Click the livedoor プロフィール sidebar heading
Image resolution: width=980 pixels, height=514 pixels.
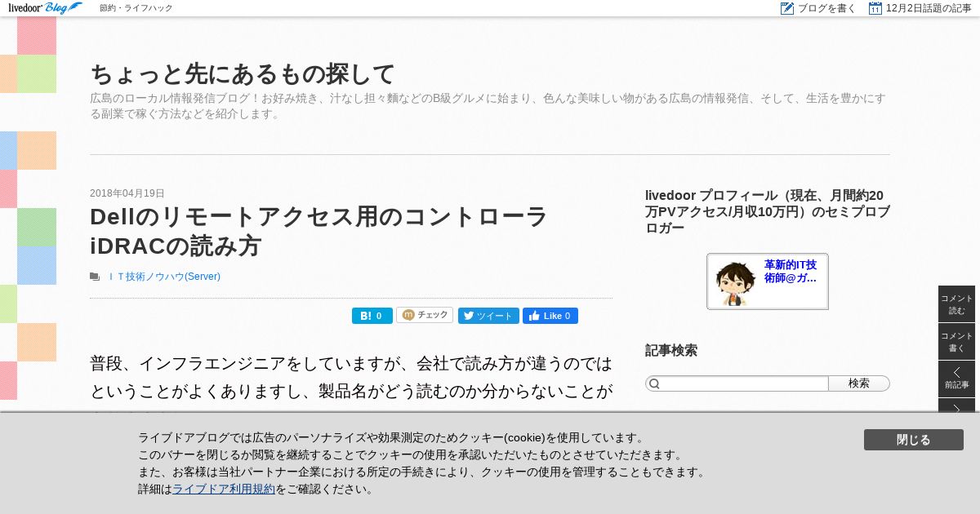766,212
